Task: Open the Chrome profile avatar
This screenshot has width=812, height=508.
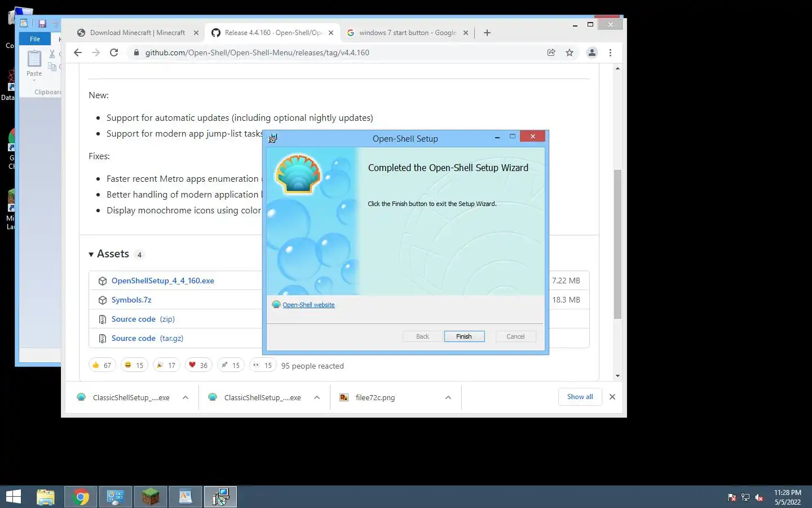Action: [x=592, y=52]
